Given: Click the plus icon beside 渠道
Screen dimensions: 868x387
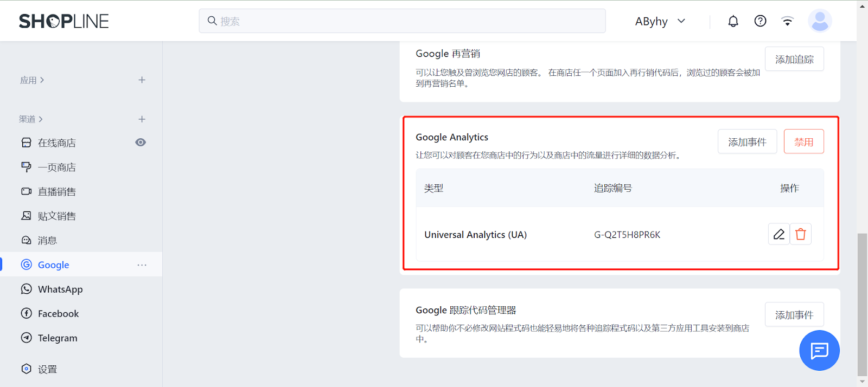Looking at the screenshot, I should click(142, 119).
